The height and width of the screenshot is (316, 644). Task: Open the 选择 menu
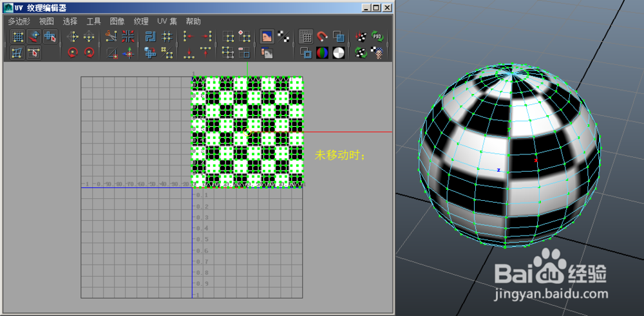tap(70, 21)
